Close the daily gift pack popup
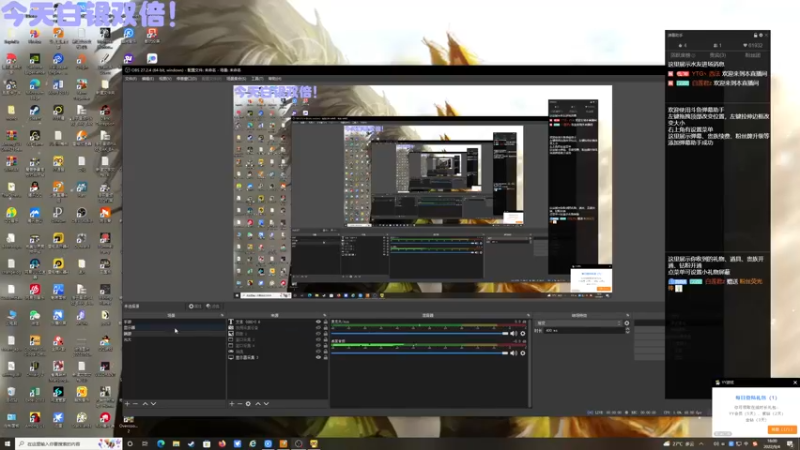The image size is (800, 450). [x=794, y=382]
